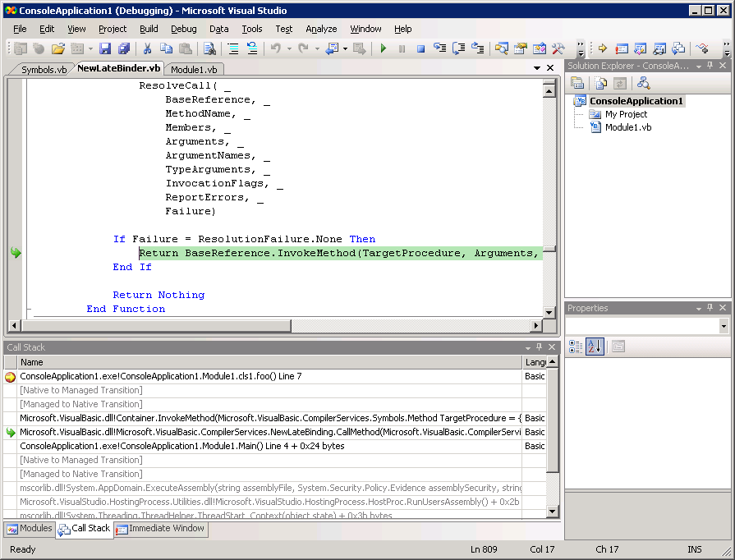This screenshot has width=735, height=560.
Task: Click the Name column header in Call Stack
Action: [269, 362]
